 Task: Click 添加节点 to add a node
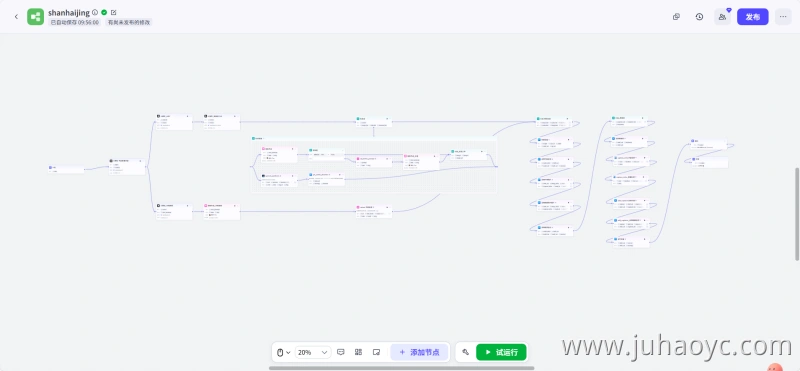[x=419, y=352]
